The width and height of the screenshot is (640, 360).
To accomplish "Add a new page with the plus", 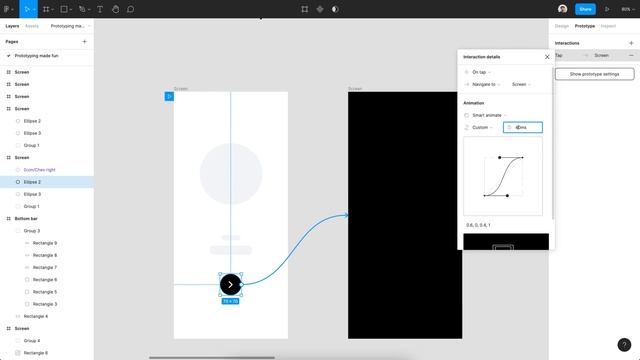I will point(84,42).
